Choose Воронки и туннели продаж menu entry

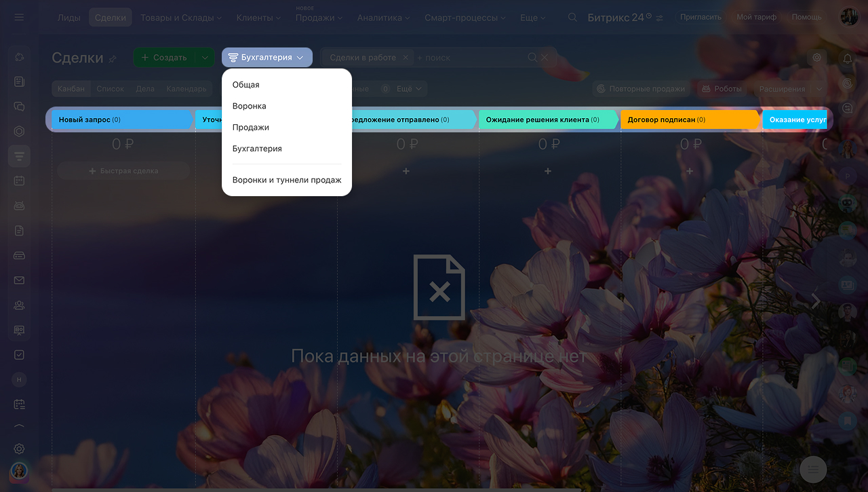pyautogui.click(x=286, y=181)
